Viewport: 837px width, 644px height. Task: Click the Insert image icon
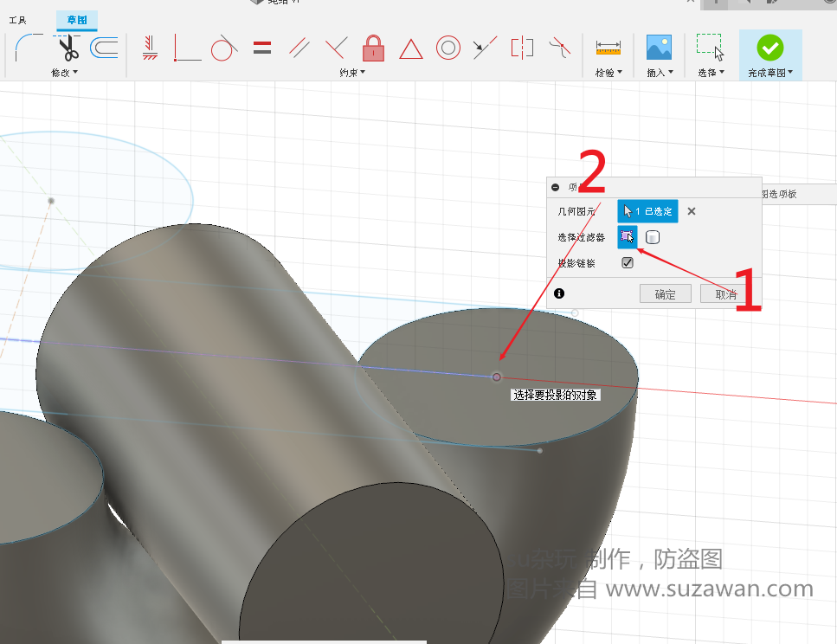pyautogui.click(x=659, y=48)
